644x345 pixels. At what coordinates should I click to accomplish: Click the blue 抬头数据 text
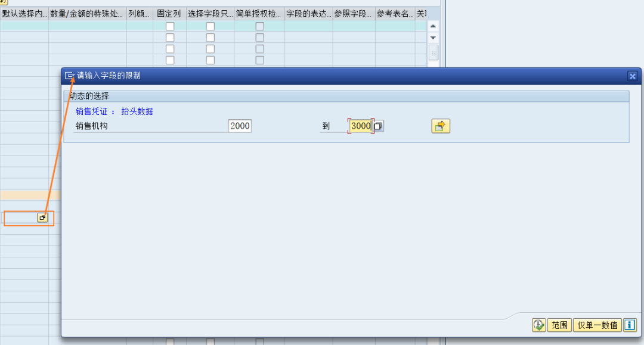pos(137,111)
